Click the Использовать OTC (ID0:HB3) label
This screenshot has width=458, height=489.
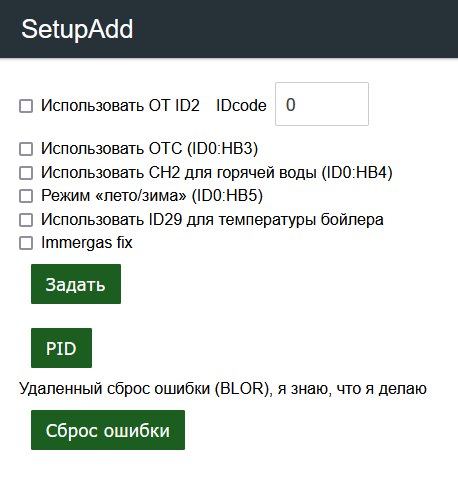[x=150, y=149]
